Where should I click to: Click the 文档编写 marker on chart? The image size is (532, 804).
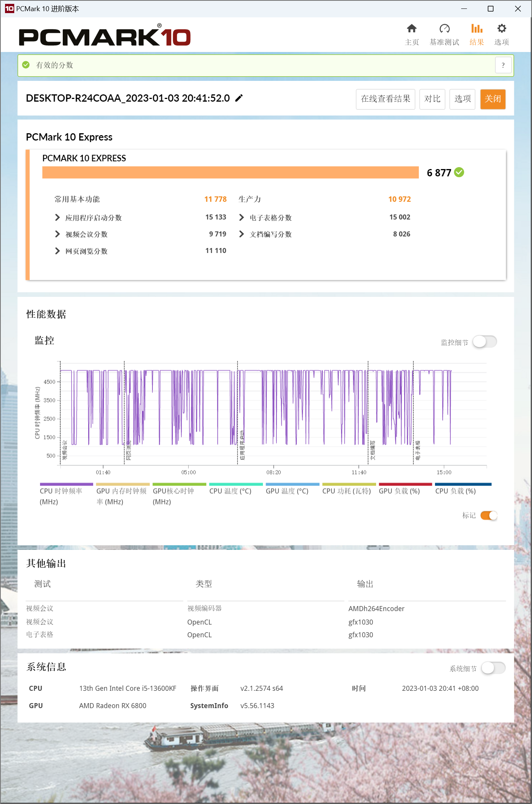point(373,450)
